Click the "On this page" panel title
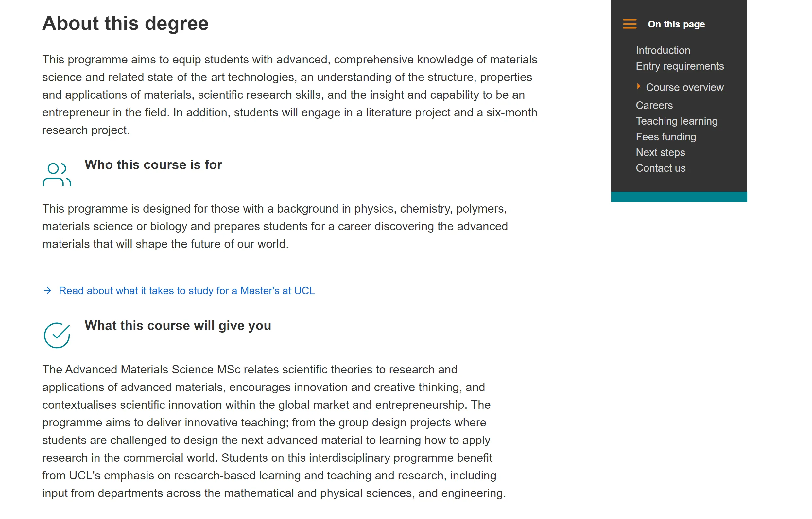Viewport: 812px width, 519px height. 676,24
